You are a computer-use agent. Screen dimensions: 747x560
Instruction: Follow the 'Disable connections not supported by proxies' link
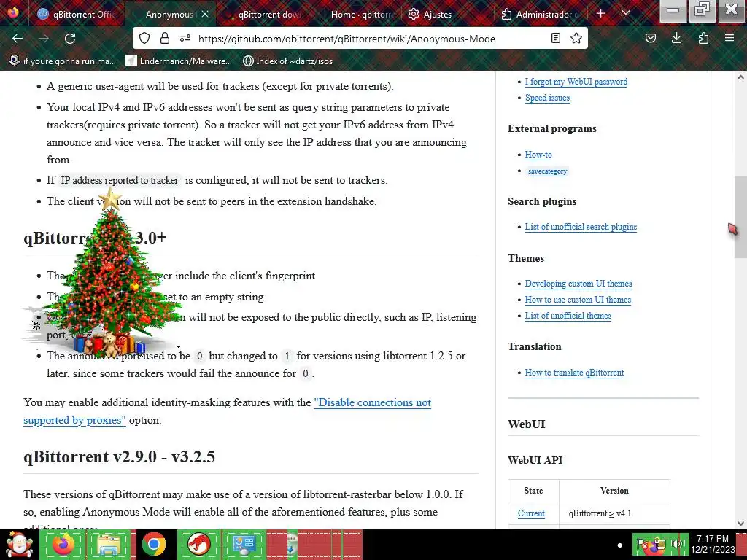[372, 402]
